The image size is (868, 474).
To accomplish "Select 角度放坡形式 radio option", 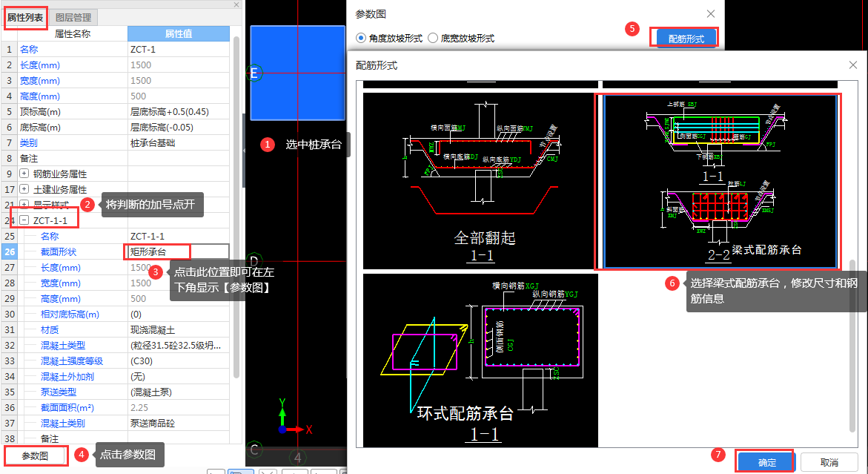I will [362, 38].
